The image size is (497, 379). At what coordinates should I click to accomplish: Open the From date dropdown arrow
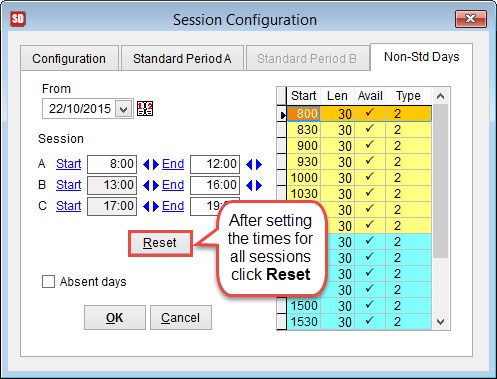tap(123, 109)
